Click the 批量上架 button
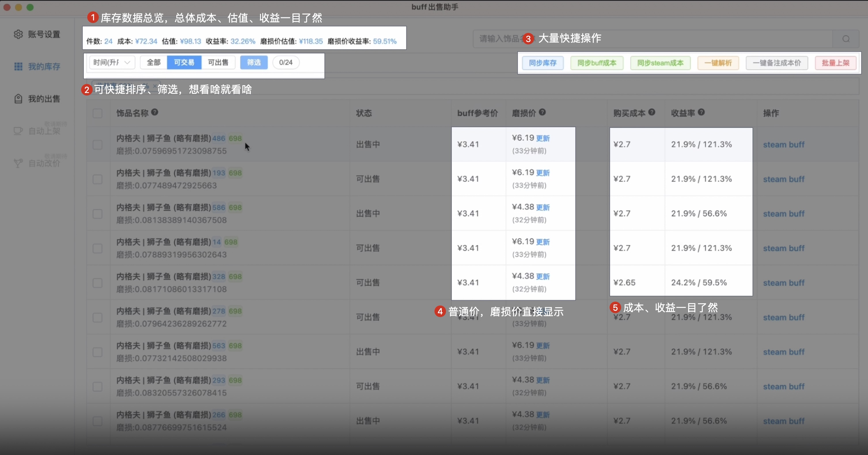 (836, 63)
